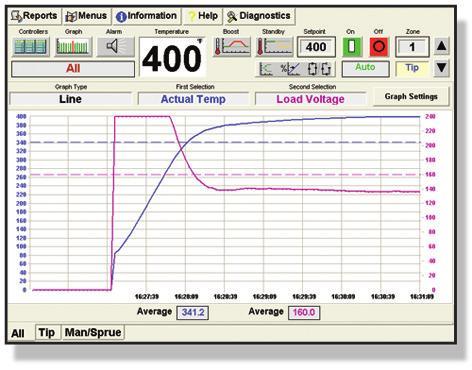The height and width of the screenshot is (370, 472).
Task: Click the 16:29:09 time axis label
Action: (264, 296)
